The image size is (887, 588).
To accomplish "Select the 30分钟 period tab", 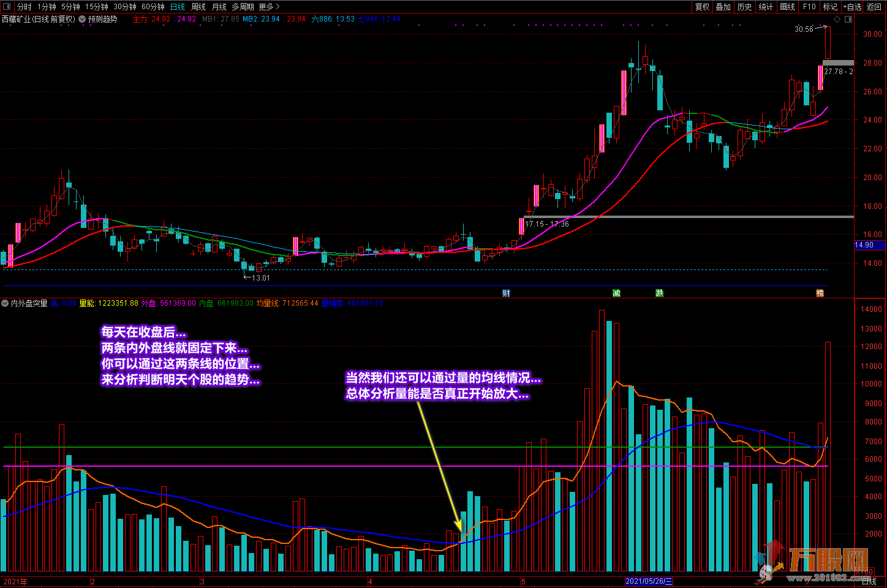I will point(125,7).
